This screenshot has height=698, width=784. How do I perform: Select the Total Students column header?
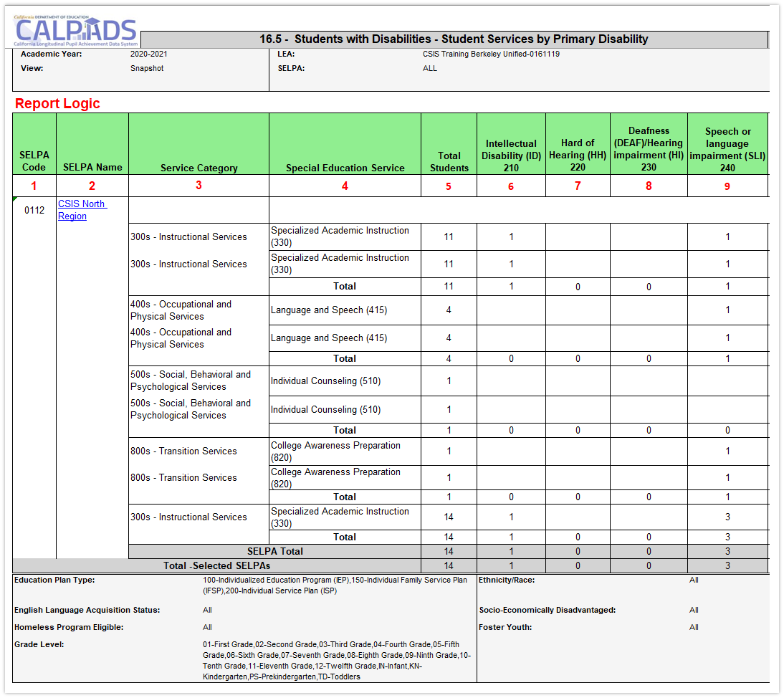click(x=449, y=161)
